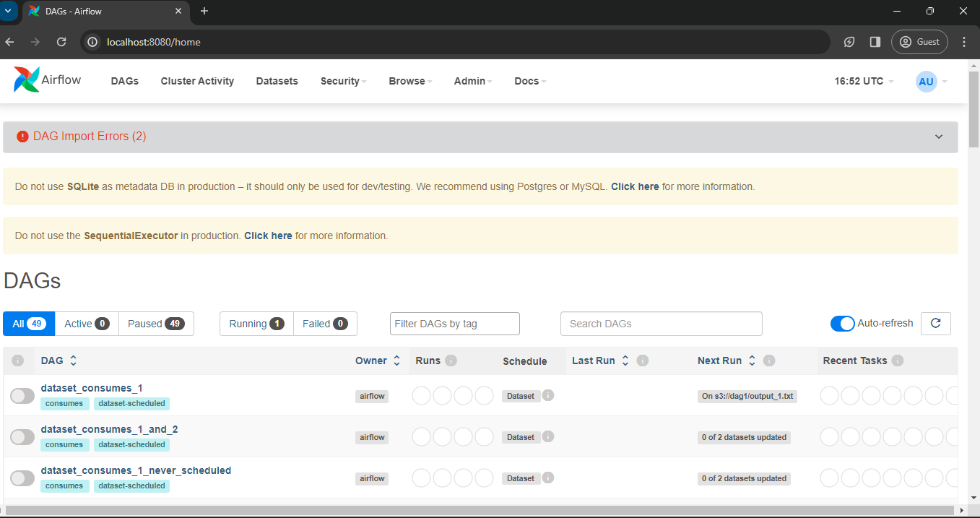This screenshot has height=518, width=980.
Task: Click the horizontal scrollbar at page bottom
Action: (484, 511)
